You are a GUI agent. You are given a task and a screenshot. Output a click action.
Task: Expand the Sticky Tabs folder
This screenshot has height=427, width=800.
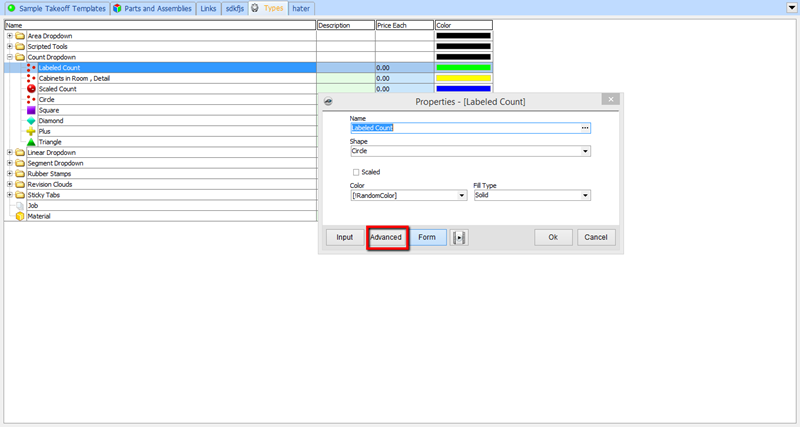[10, 195]
